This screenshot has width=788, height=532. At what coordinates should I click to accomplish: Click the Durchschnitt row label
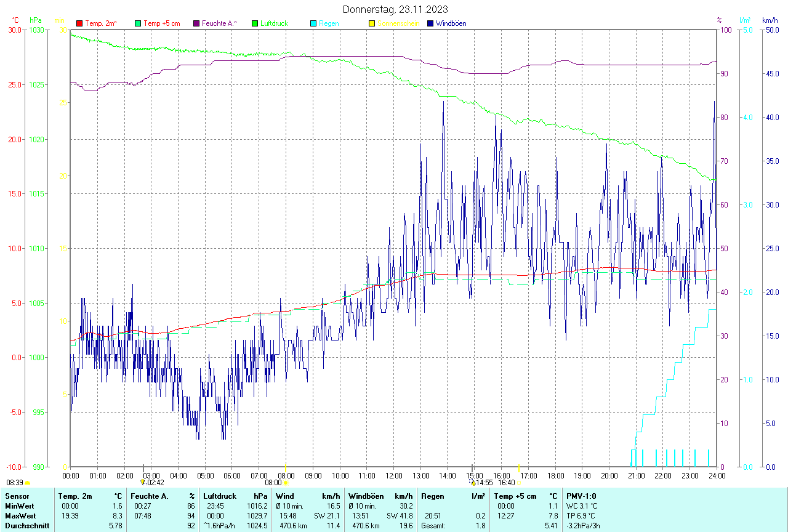click(26, 526)
